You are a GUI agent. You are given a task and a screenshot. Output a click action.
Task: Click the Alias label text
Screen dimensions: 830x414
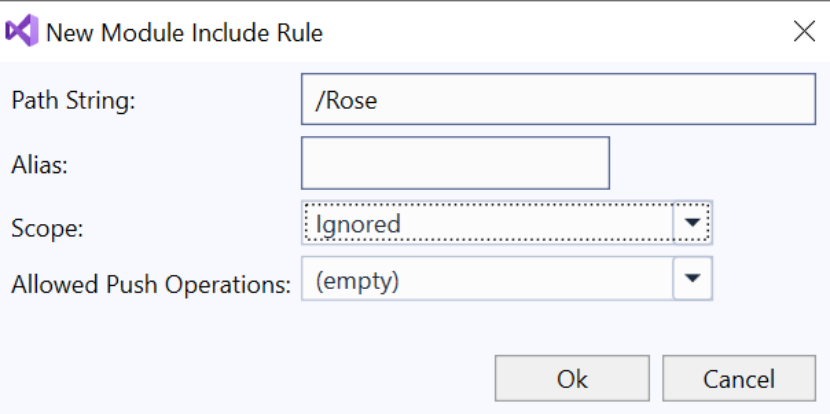40,165
